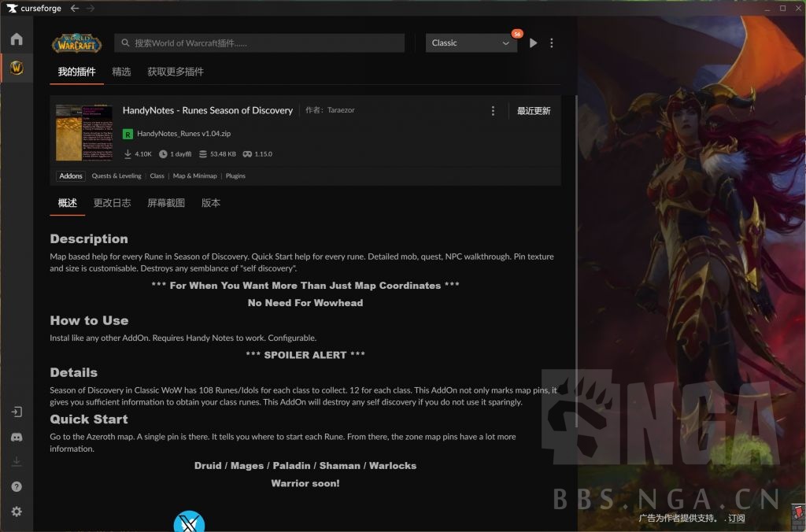
Task: Open the Discord link icon
Action: 17,437
